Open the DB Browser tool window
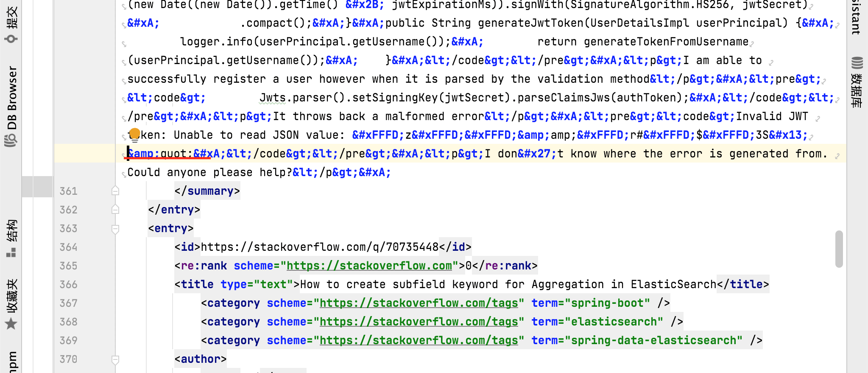This screenshot has height=373, width=868. (x=11, y=106)
